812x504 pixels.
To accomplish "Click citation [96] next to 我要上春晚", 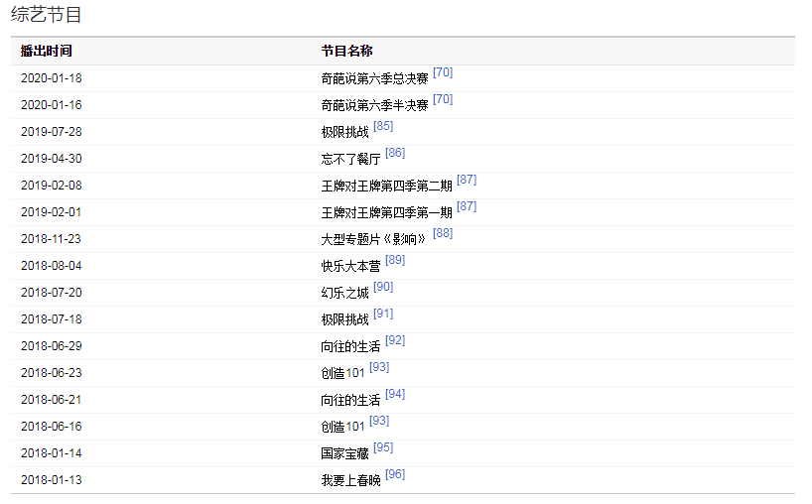I will pyautogui.click(x=395, y=474).
